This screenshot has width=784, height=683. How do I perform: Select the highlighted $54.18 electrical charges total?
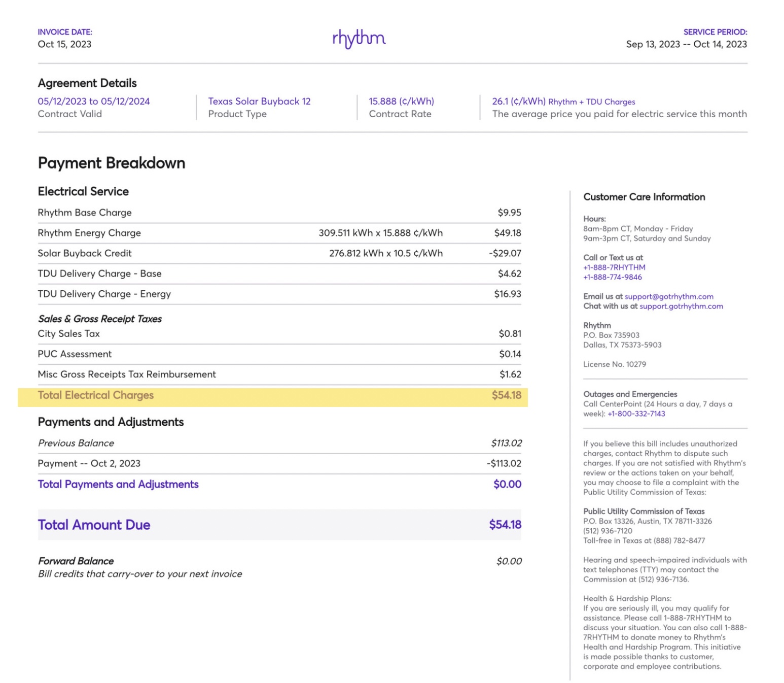[x=507, y=395]
